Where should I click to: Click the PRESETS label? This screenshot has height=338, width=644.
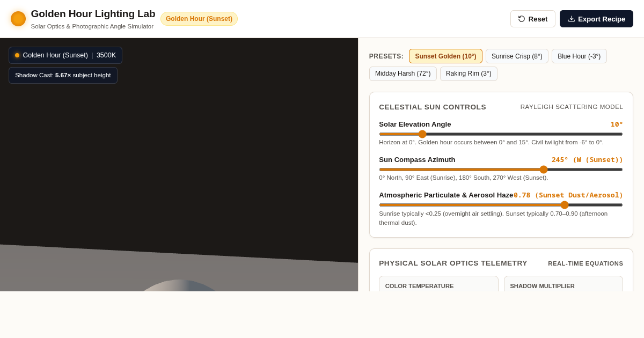386,56
